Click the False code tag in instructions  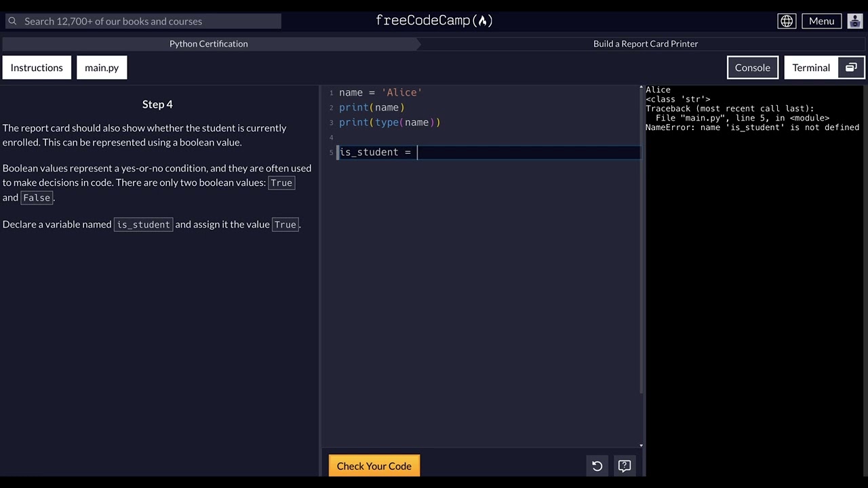tap(37, 198)
